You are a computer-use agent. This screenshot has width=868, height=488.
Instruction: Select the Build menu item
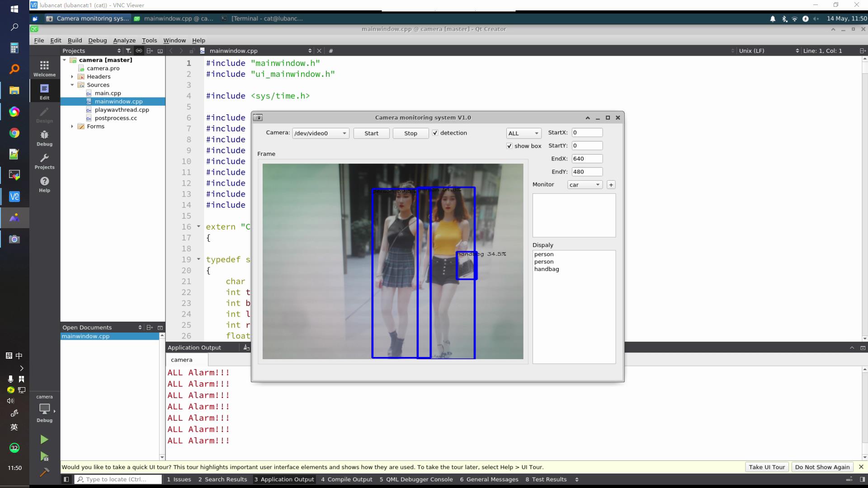pos(75,40)
